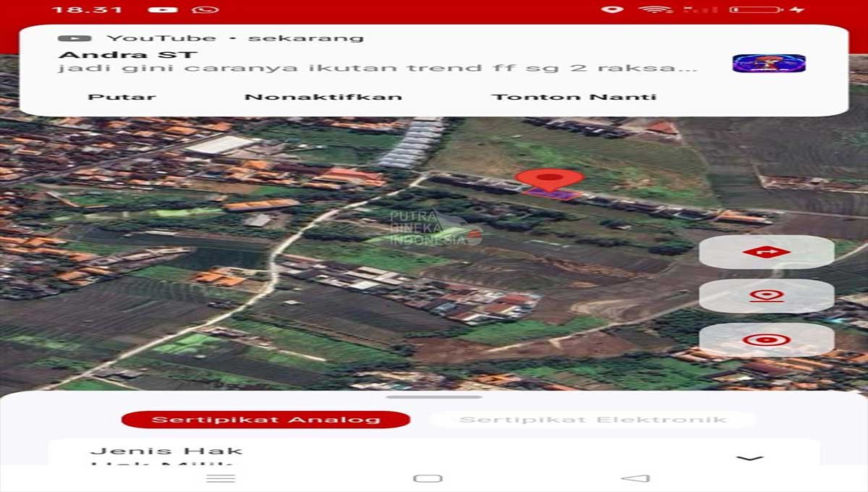Tap the target my-location button
This screenshot has height=492, width=868.
pos(766,339)
